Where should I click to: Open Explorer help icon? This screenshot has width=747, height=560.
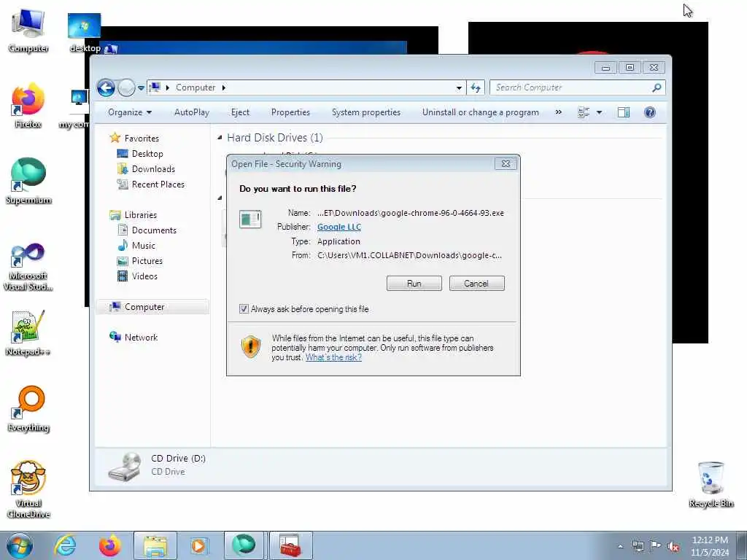(650, 112)
